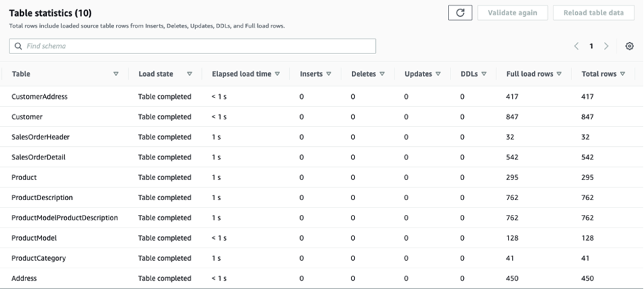This screenshot has width=644, height=289.
Task: Click the Validate again button
Action: coord(513,13)
